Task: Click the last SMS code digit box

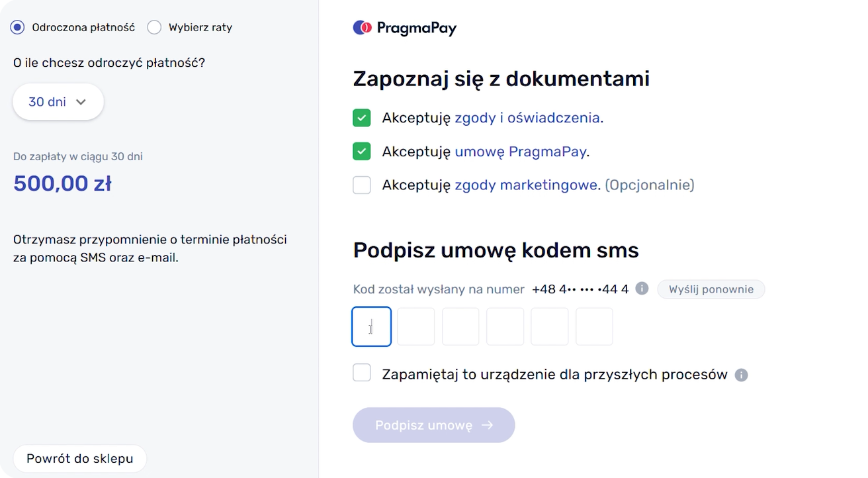Action: tap(594, 326)
